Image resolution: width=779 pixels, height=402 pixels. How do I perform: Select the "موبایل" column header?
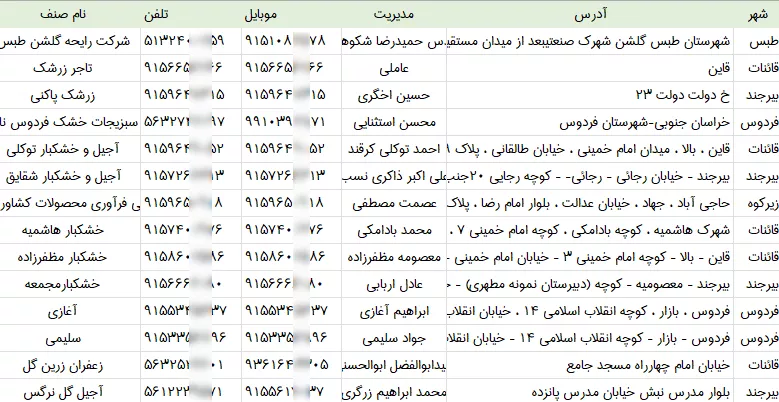260,15
